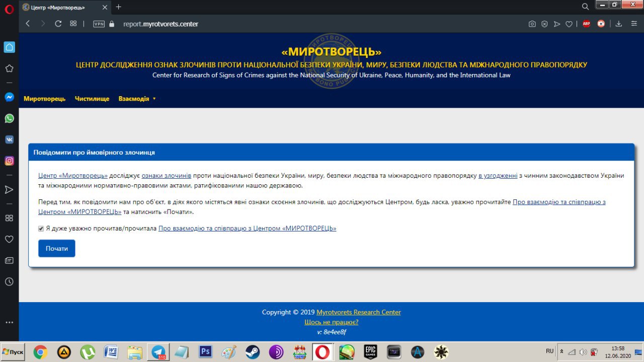
Task: Launch Google Chrome from the taskbar
Action: [x=41, y=351]
